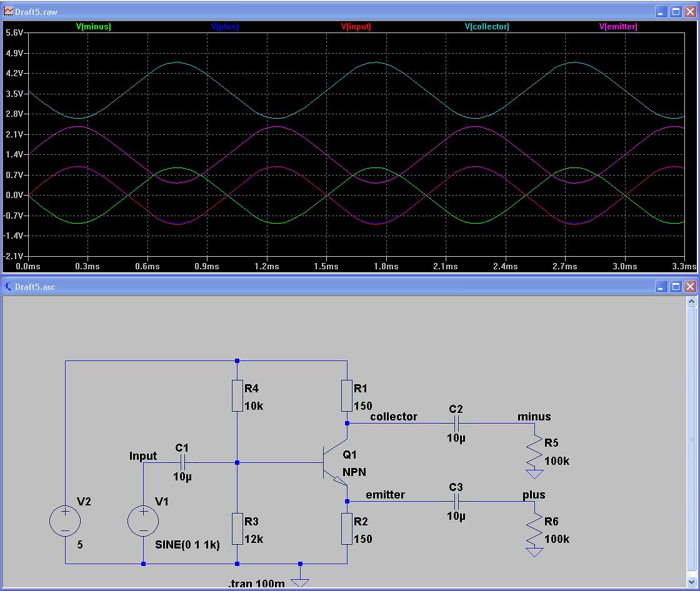Minimize the Draft5.asc schematic window

pyautogui.click(x=661, y=287)
